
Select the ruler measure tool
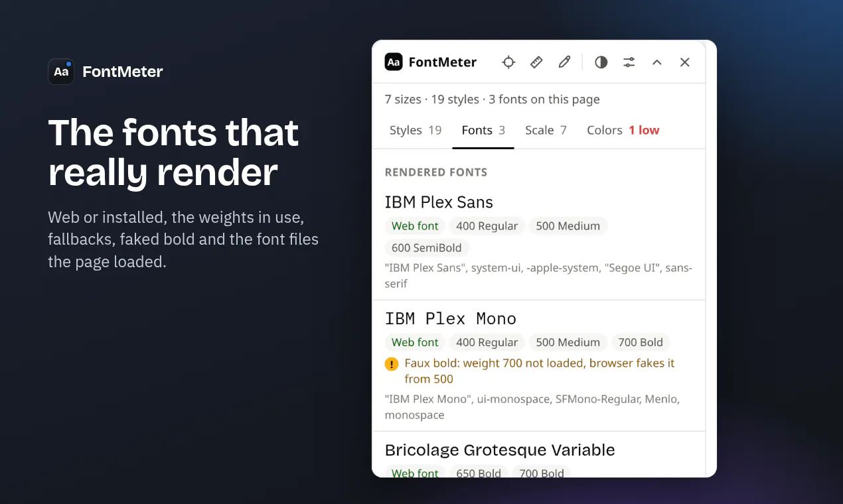point(536,62)
